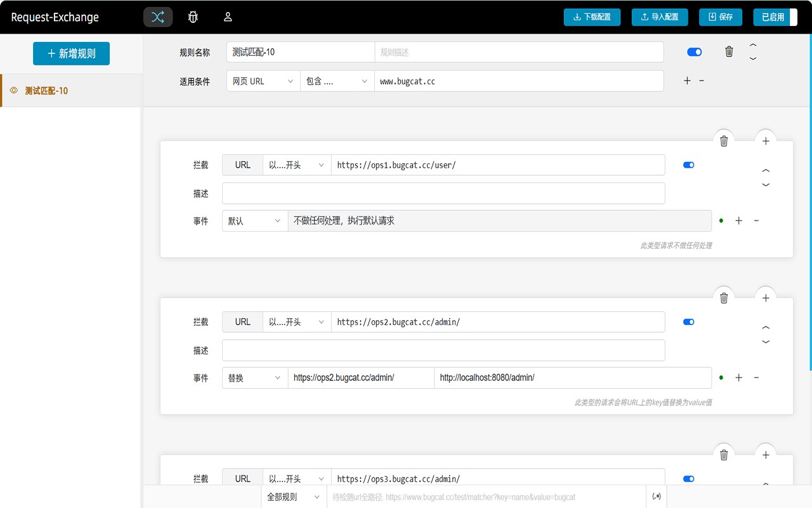Open the 替换 event type dropdown

point(255,378)
